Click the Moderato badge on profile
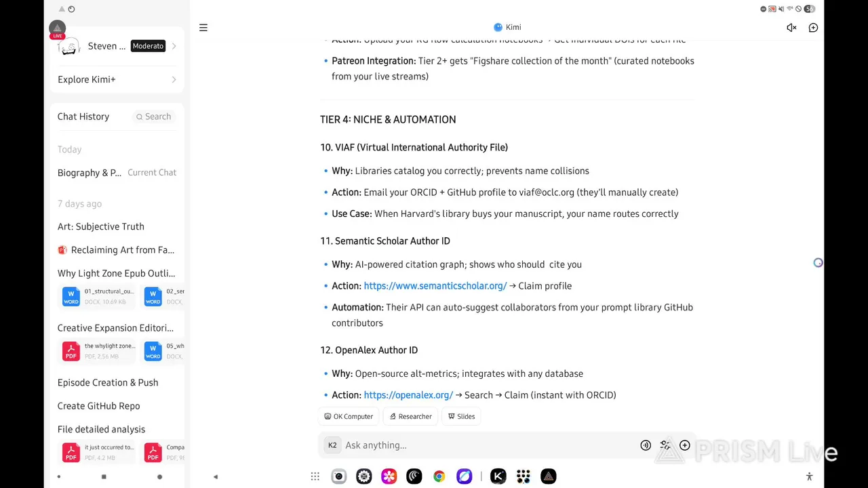Image resolution: width=868 pixels, height=488 pixels. pyautogui.click(x=148, y=46)
